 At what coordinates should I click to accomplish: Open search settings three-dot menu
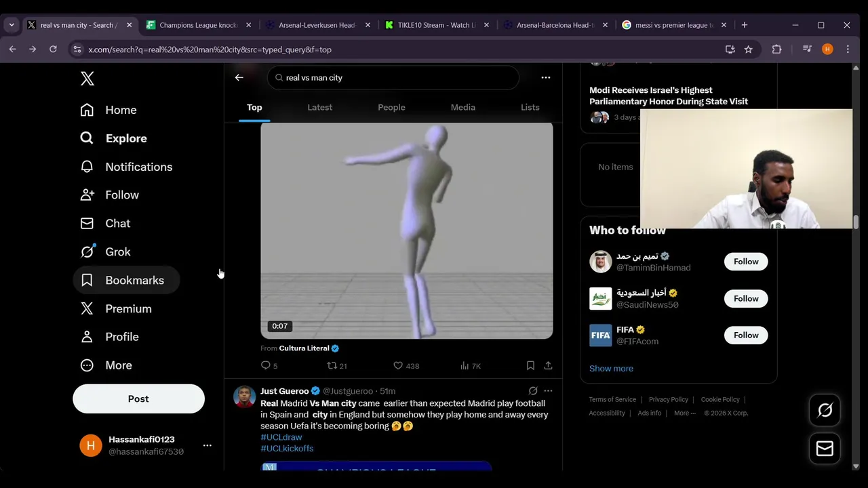pos(546,77)
